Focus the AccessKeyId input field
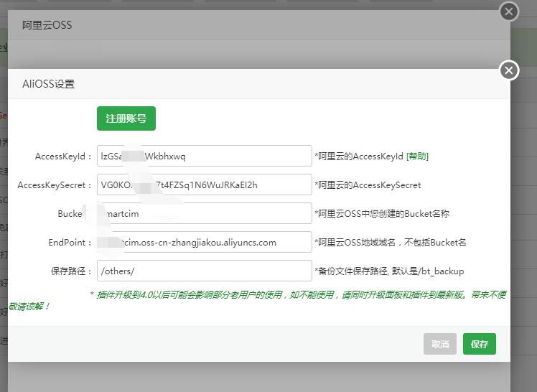 pyautogui.click(x=204, y=156)
